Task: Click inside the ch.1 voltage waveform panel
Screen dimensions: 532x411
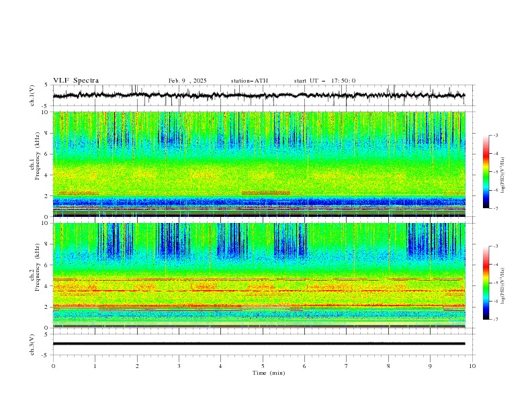Action: tap(264, 95)
